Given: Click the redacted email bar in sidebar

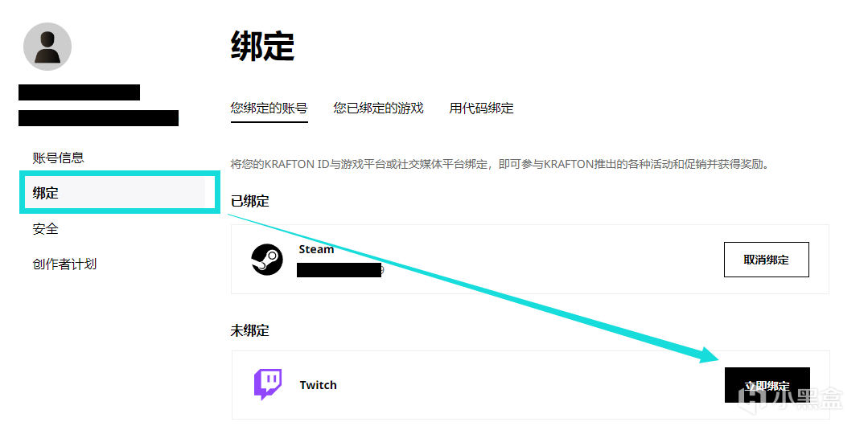Looking at the screenshot, I should click(98, 118).
